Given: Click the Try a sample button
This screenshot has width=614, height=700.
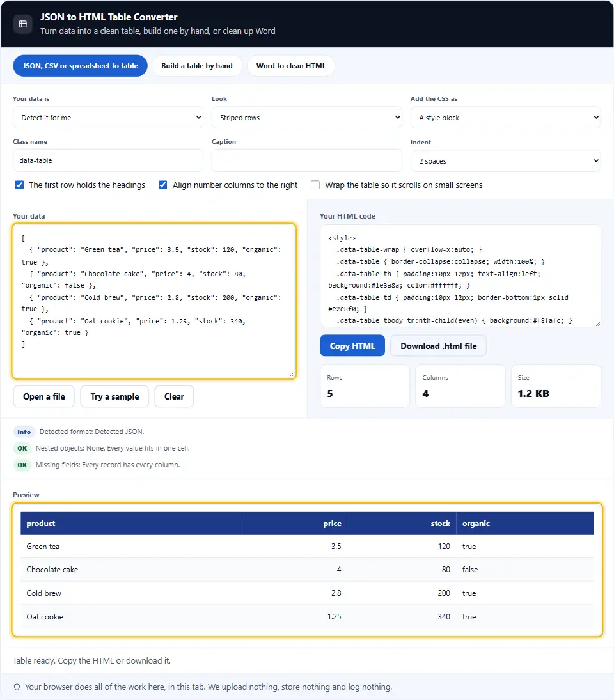Looking at the screenshot, I should pyautogui.click(x=114, y=396).
